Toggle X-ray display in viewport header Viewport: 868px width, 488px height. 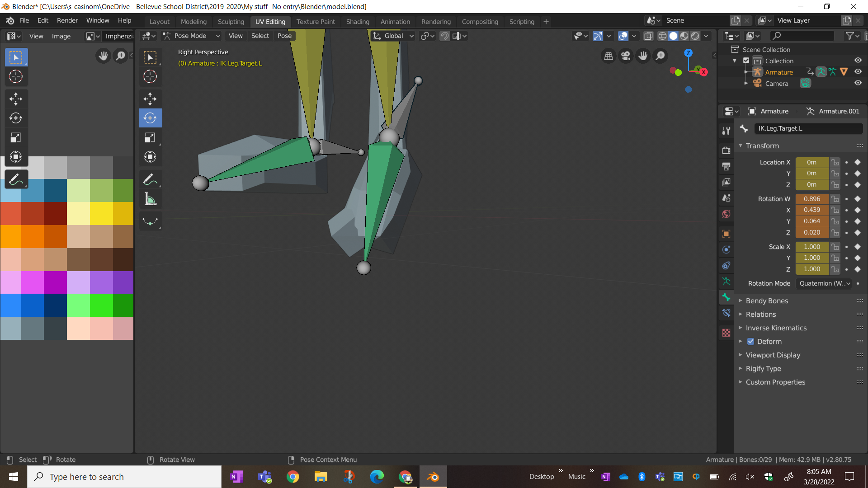(x=648, y=36)
